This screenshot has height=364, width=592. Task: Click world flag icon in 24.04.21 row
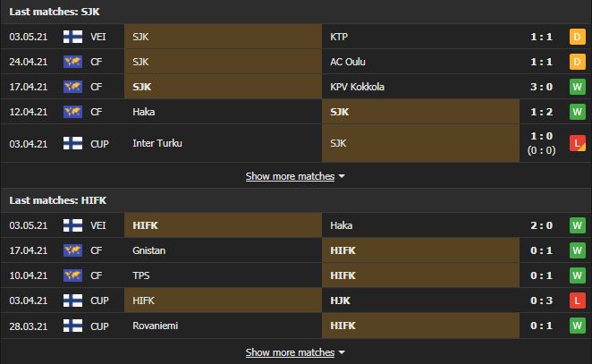tap(72, 62)
